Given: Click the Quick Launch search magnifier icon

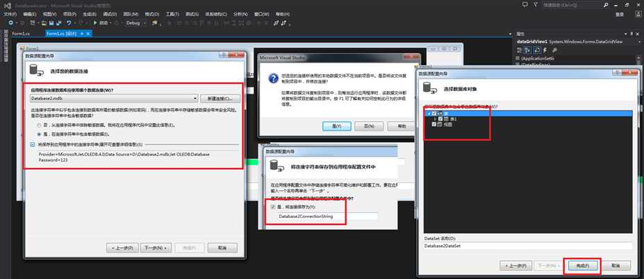Looking at the screenshot, I should point(606,5).
